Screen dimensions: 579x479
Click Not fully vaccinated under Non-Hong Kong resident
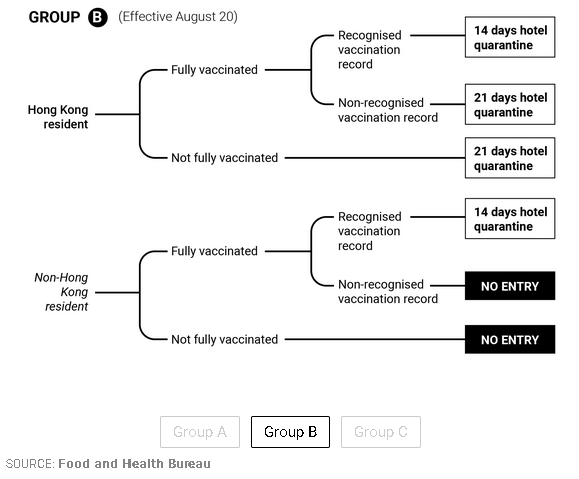point(225,339)
